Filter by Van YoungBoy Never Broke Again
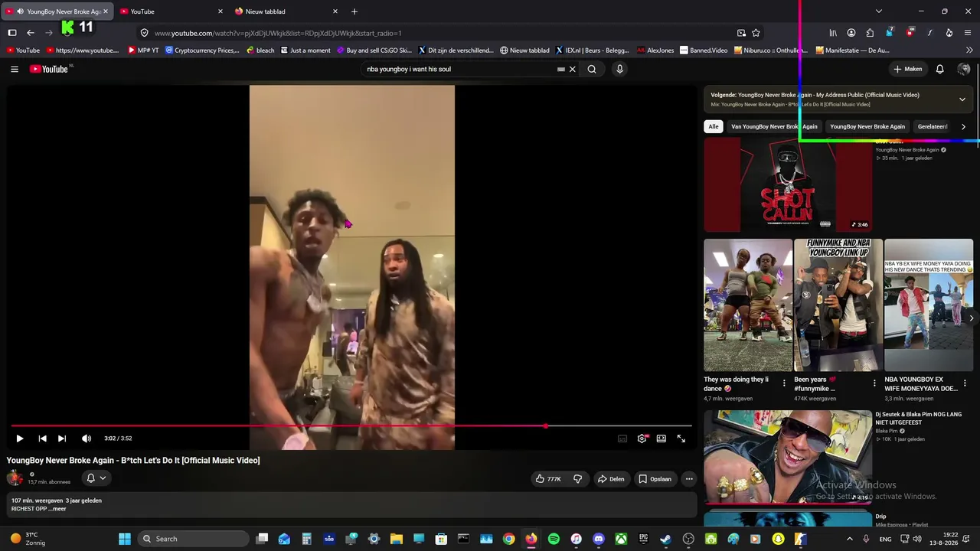The width and height of the screenshot is (980, 551). point(774,126)
